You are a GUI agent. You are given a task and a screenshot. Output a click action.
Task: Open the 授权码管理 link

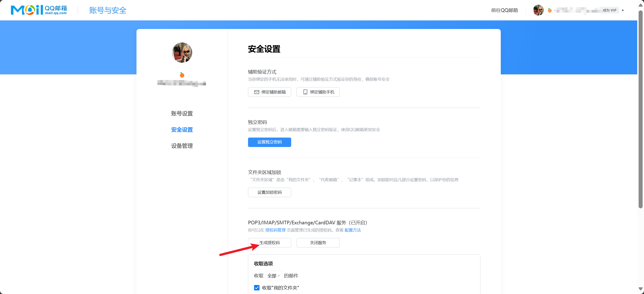click(x=275, y=230)
